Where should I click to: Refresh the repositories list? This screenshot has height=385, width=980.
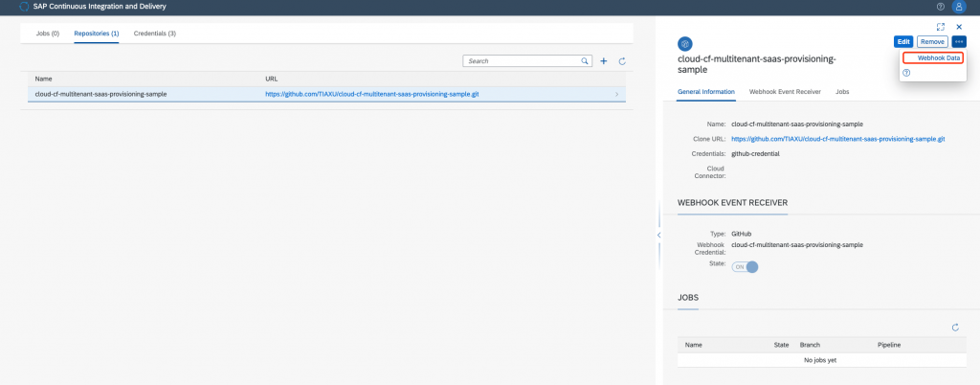coord(622,61)
